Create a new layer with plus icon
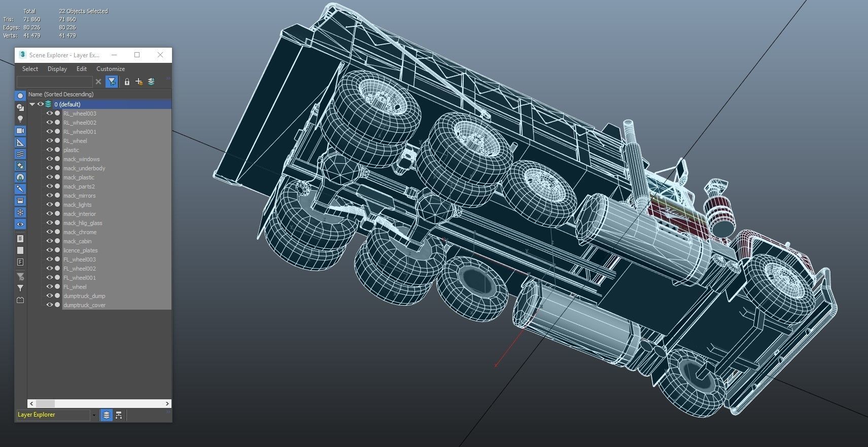This screenshot has height=447, width=868. 139,82
